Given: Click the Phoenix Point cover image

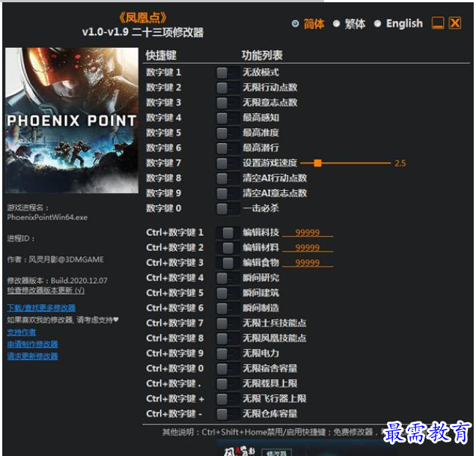Looking at the screenshot, I should coord(72,121).
